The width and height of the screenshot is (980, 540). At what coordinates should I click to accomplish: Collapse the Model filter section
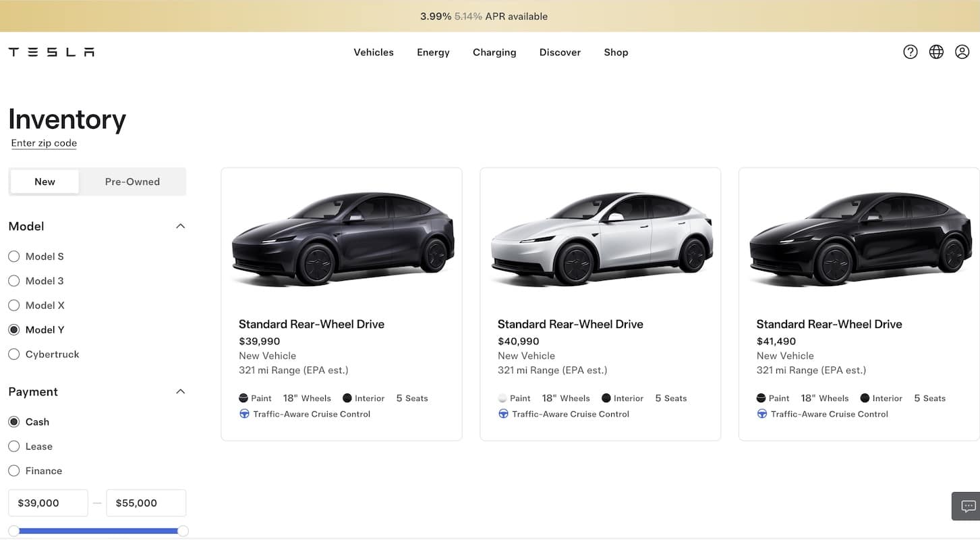tap(180, 225)
